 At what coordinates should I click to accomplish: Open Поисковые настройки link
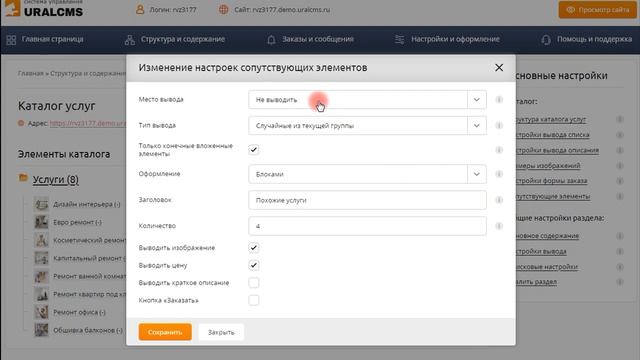(547, 267)
